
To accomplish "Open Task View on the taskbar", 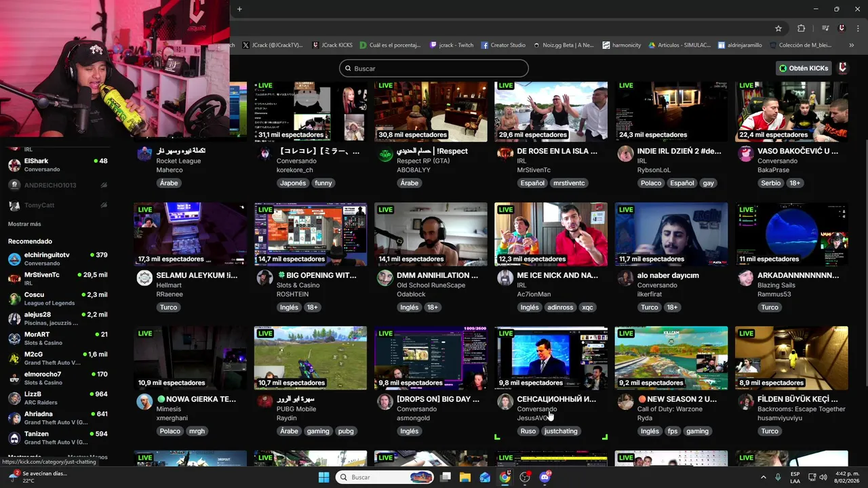I will pyautogui.click(x=446, y=477).
